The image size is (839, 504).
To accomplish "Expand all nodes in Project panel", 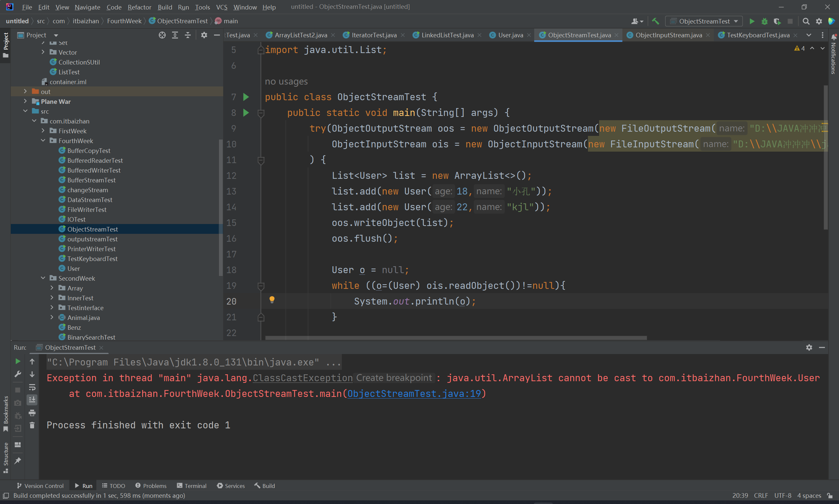I will [x=175, y=35].
